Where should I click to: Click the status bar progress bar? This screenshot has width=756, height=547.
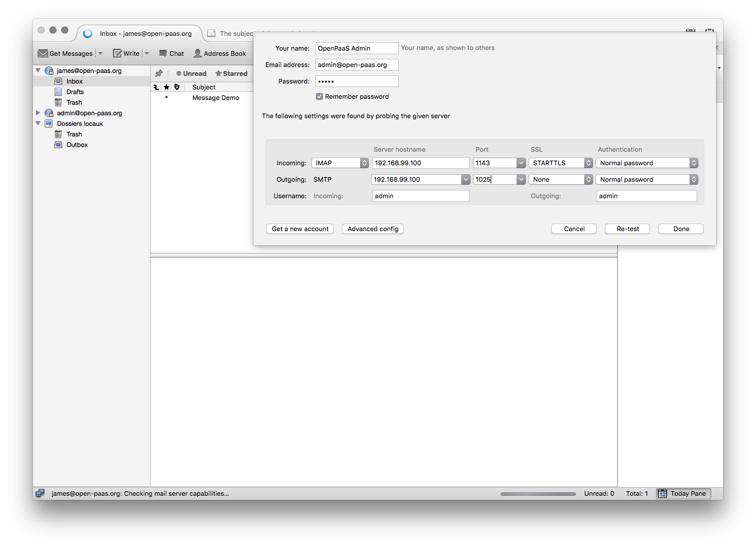[x=538, y=494]
